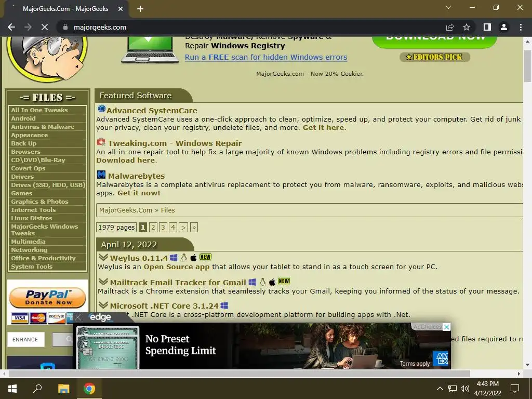
Task: Click Get it here link
Action: 324,128
